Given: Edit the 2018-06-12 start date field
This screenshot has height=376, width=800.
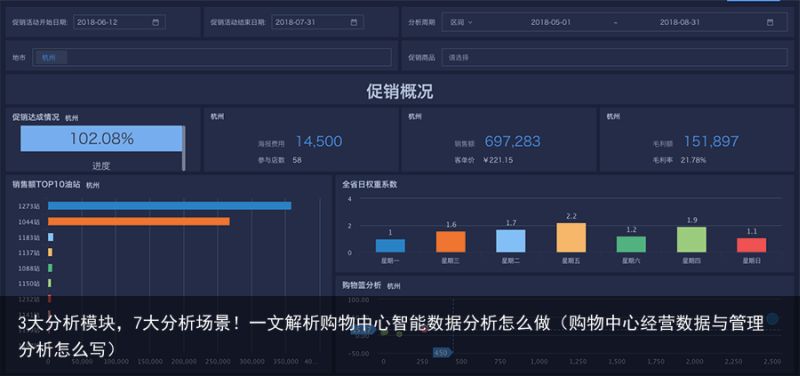Looking at the screenshot, I should click(119, 22).
